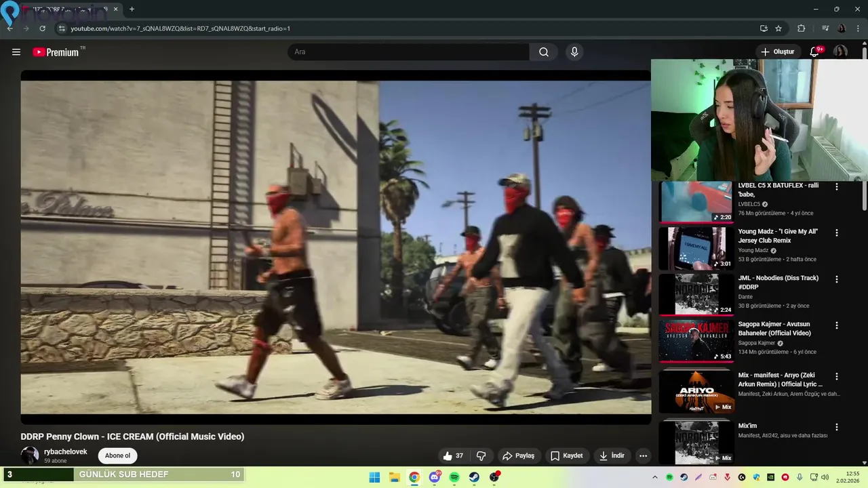The width and height of the screenshot is (868, 488).
Task: Click Sagopa Kajmer video title text
Action: 774,329
